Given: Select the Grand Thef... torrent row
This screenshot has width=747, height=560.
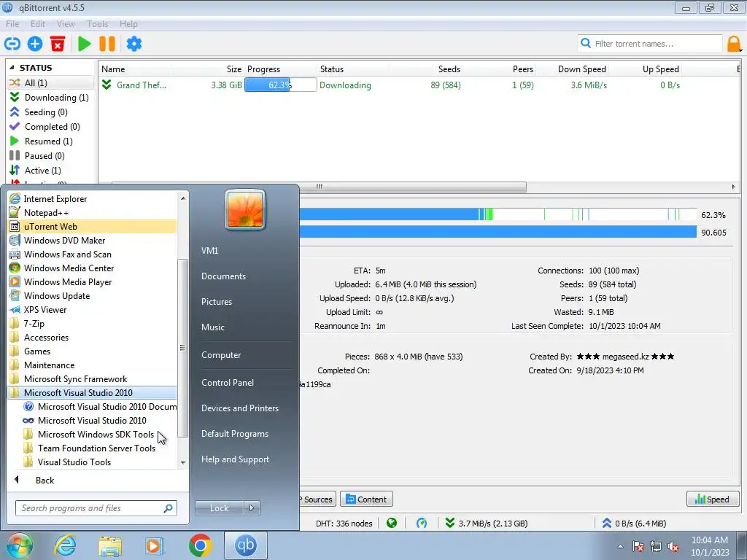Looking at the screenshot, I should point(419,85).
